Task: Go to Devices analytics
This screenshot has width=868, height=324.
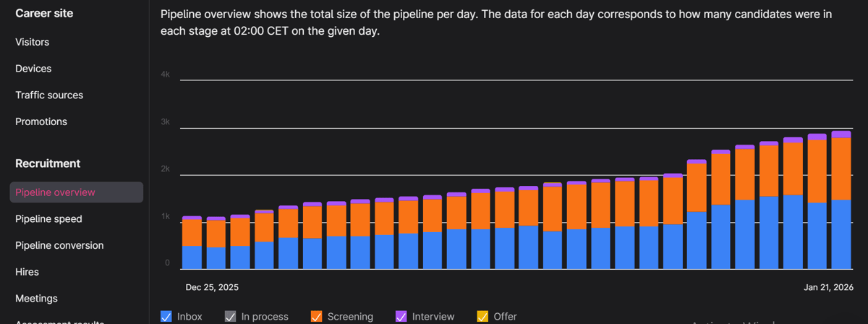Action: click(x=33, y=69)
